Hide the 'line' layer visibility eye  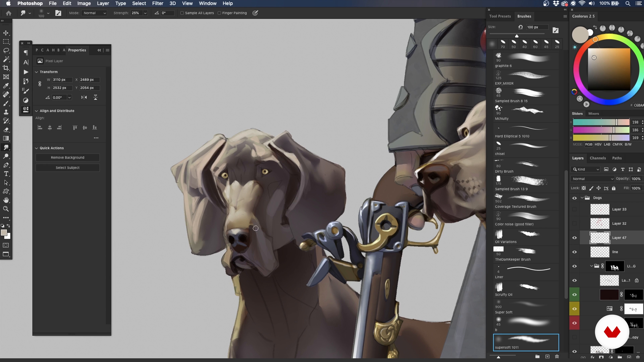pos(575,252)
